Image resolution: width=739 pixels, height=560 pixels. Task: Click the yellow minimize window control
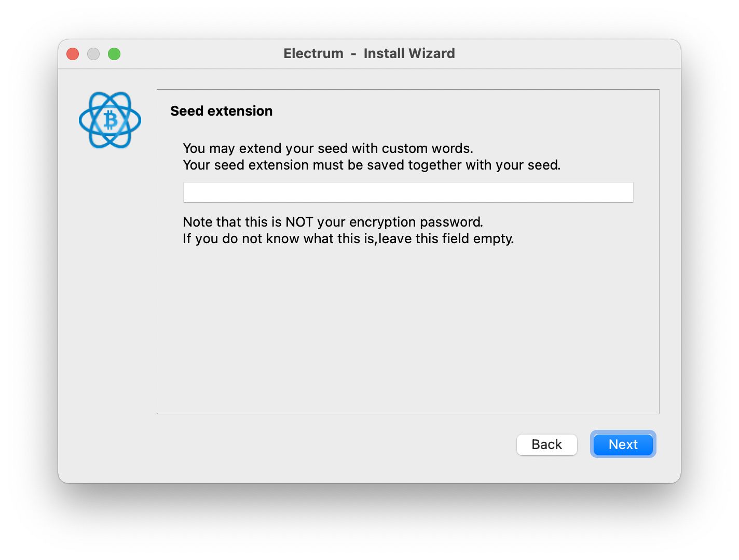tap(93, 53)
